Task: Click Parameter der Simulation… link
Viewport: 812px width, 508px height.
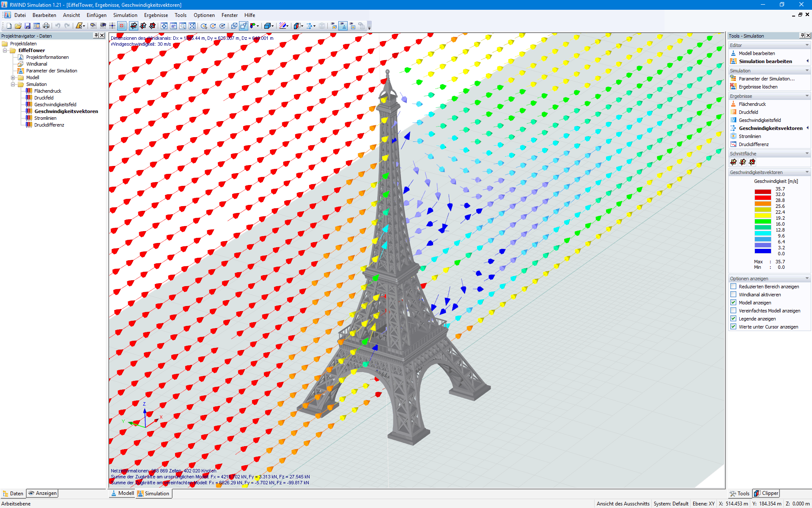Action: 766,79
